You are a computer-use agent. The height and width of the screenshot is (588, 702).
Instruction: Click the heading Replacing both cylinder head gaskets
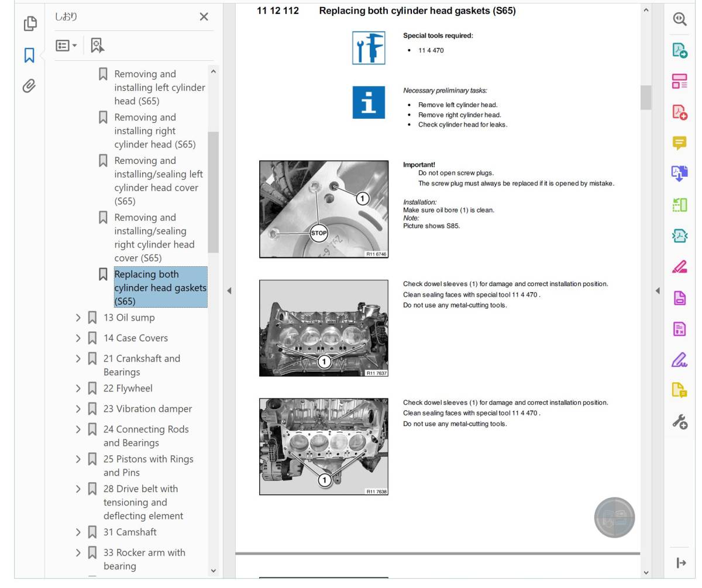(417, 11)
